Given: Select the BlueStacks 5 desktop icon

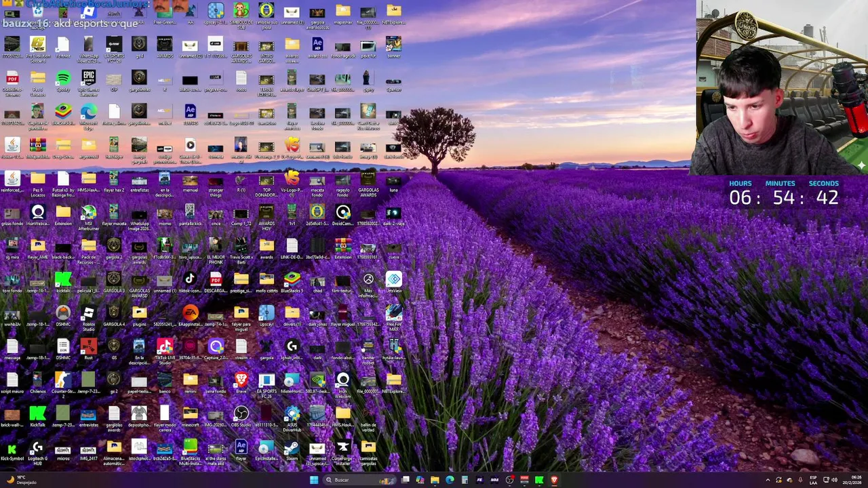Looking at the screenshot, I should (x=292, y=283).
